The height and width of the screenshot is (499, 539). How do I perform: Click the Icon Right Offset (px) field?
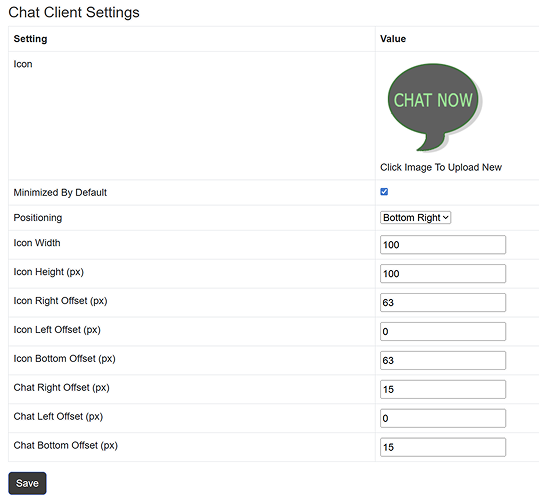click(x=443, y=302)
